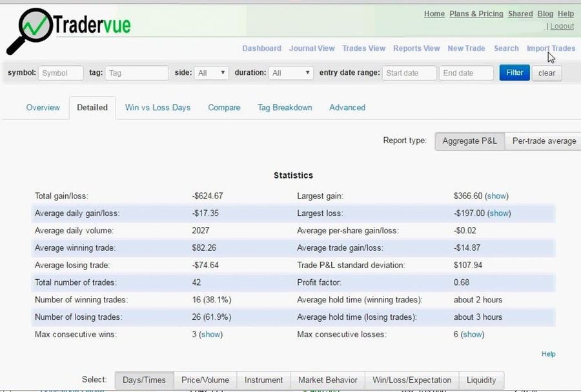Switch to the Overview tab

(x=43, y=107)
